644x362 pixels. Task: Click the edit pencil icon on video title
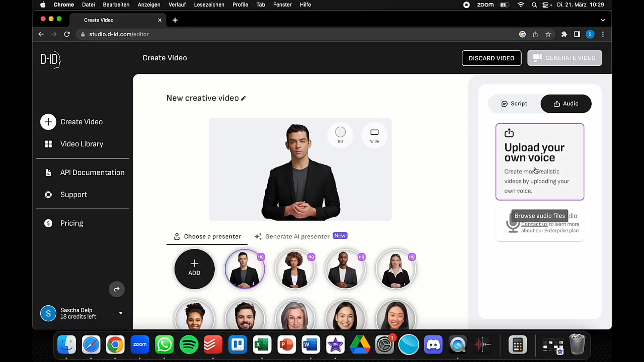(x=244, y=98)
